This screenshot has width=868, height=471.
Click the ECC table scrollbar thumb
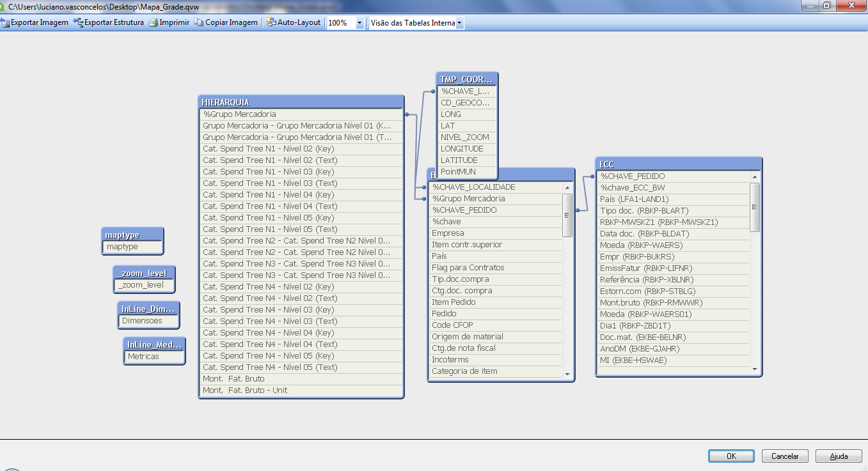tap(755, 207)
